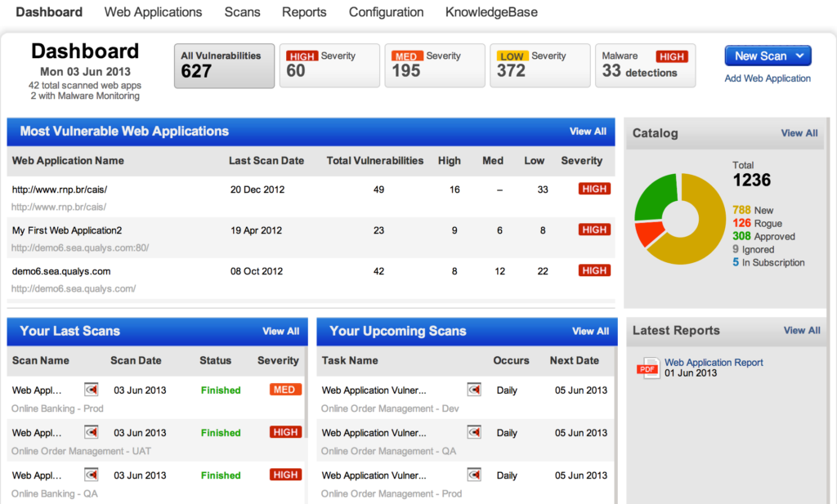Go to the Reports section

pos(304,12)
